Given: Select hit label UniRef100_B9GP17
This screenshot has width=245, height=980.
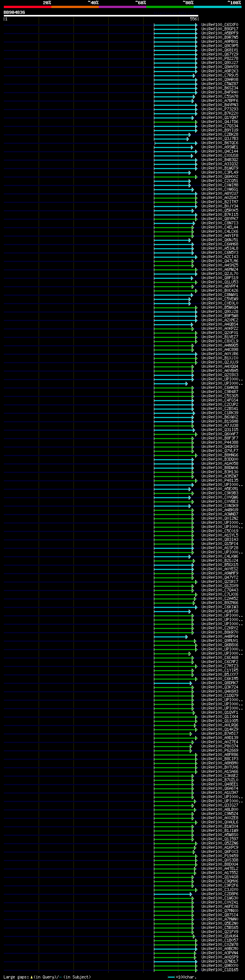Looking at the screenshot, I should 220,29.
